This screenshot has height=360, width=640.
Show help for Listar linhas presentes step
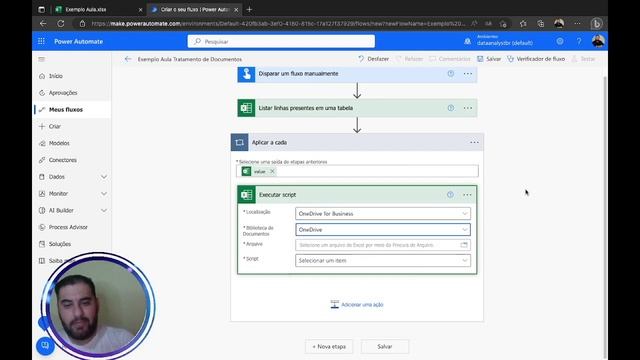click(x=451, y=108)
